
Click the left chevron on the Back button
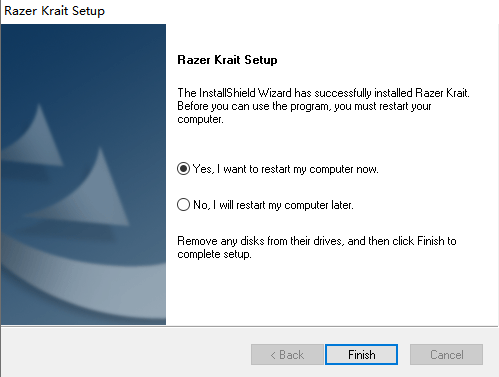pos(273,355)
